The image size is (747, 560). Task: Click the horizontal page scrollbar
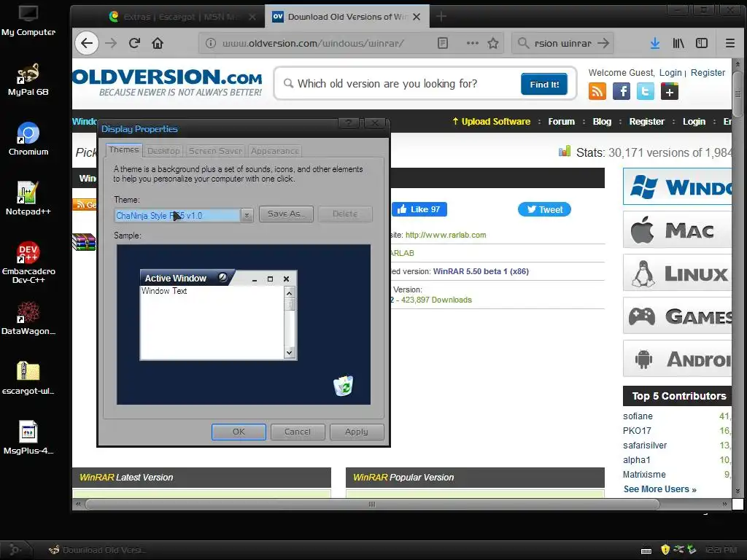[372, 504]
